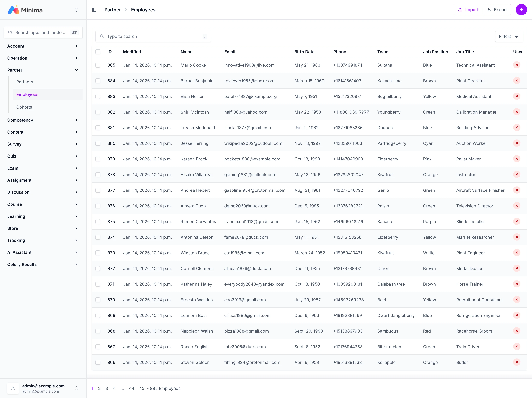Select the checkbox for employee 883

(x=98, y=96)
